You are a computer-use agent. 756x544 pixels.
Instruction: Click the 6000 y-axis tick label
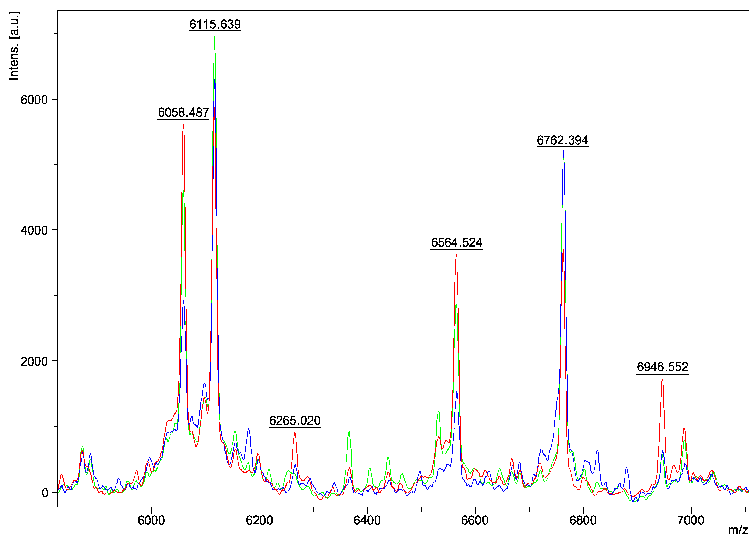coord(34,100)
